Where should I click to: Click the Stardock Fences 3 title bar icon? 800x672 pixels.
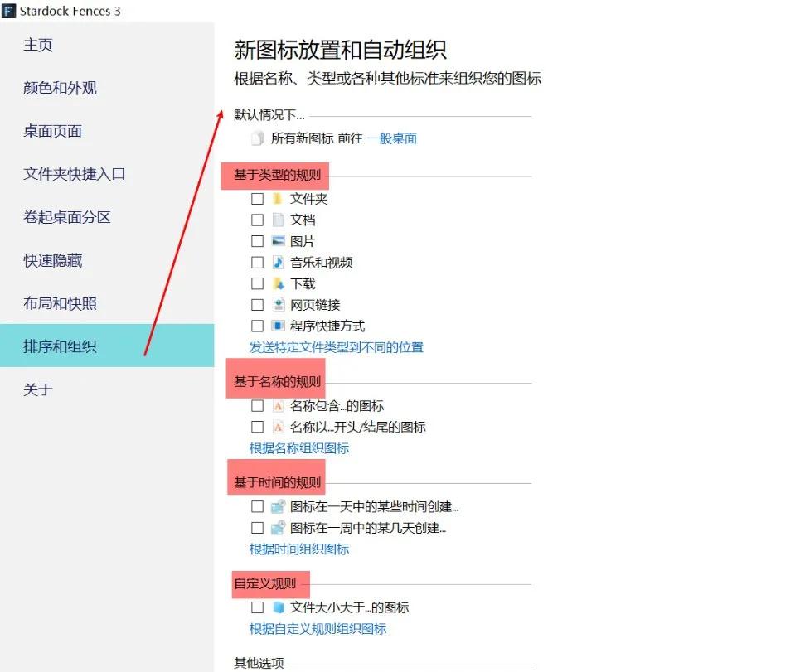point(8,11)
